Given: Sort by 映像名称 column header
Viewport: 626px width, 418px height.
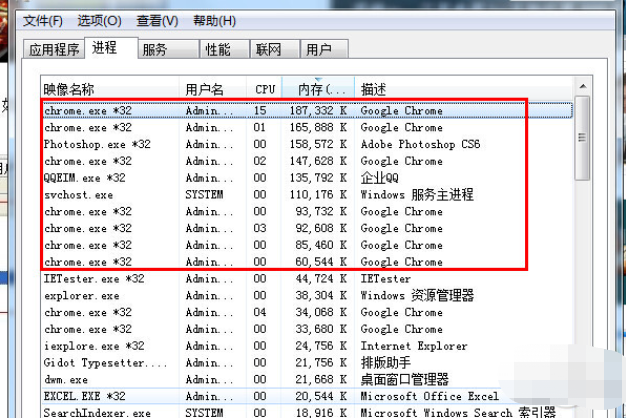Looking at the screenshot, I should [110, 89].
